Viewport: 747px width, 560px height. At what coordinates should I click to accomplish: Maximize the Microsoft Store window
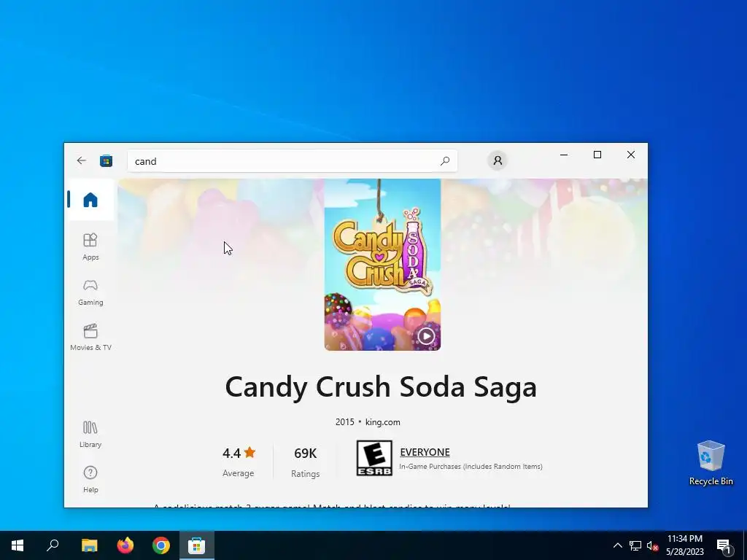597,155
